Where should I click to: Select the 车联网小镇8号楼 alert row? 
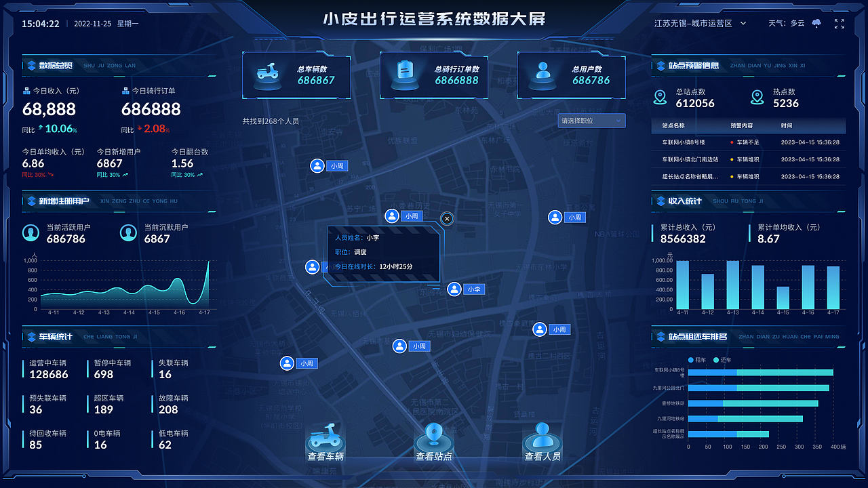point(749,142)
